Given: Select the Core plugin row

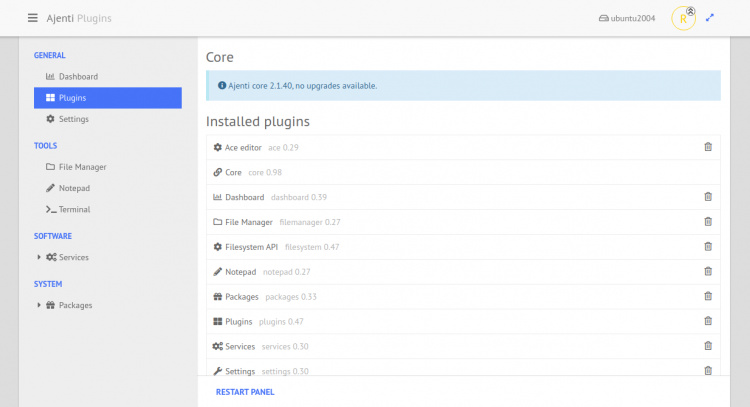Looking at the screenshot, I should click(233, 172).
